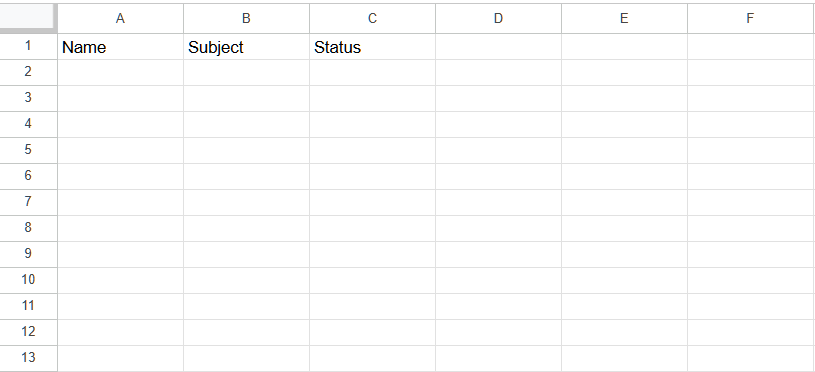The image size is (815, 372).
Task: Click column B header
Action: [x=246, y=18]
